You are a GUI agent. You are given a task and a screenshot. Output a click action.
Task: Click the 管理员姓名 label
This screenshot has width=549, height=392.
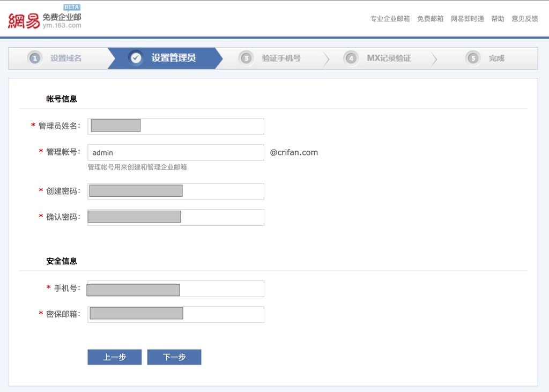[59, 126]
